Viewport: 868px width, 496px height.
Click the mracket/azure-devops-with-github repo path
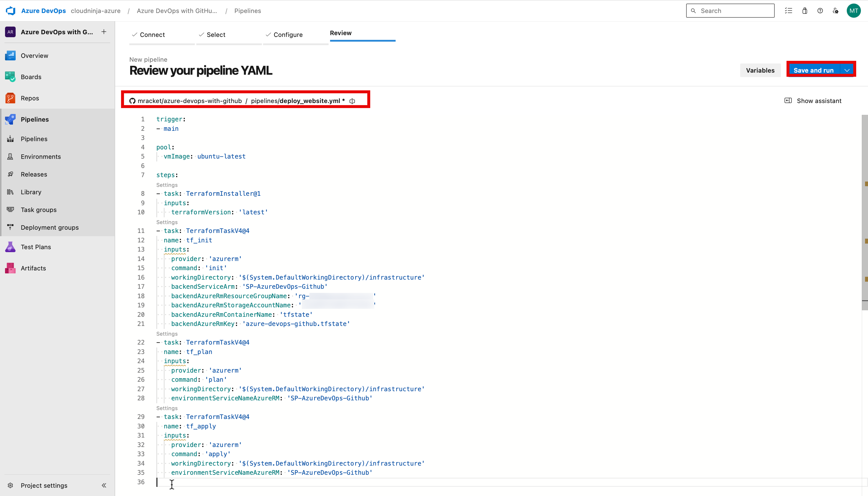pyautogui.click(x=190, y=101)
